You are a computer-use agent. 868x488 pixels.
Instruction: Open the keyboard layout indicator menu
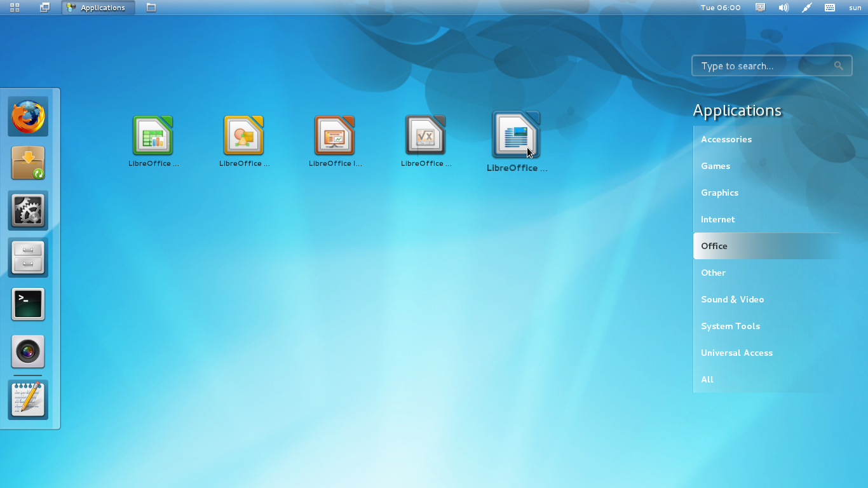[829, 8]
